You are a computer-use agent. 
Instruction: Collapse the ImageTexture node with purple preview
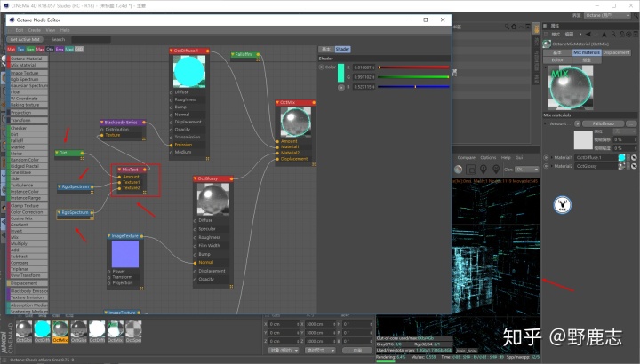click(109, 236)
